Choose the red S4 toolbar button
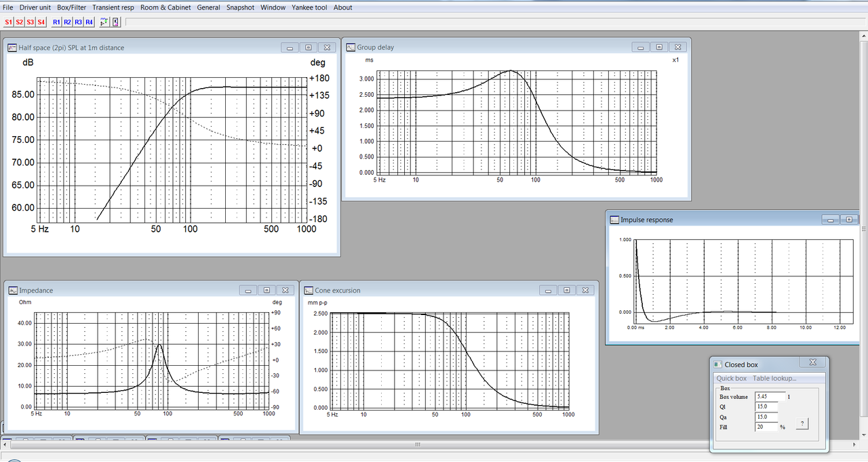This screenshot has height=462, width=868. (x=41, y=22)
